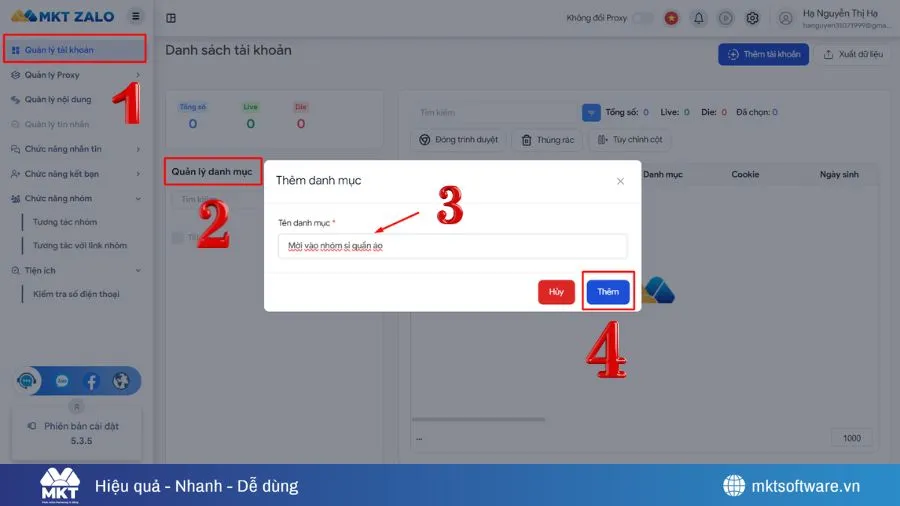This screenshot has width=900, height=506.
Task: Expand the Chức năng nhắn tin submenu
Action: (138, 149)
